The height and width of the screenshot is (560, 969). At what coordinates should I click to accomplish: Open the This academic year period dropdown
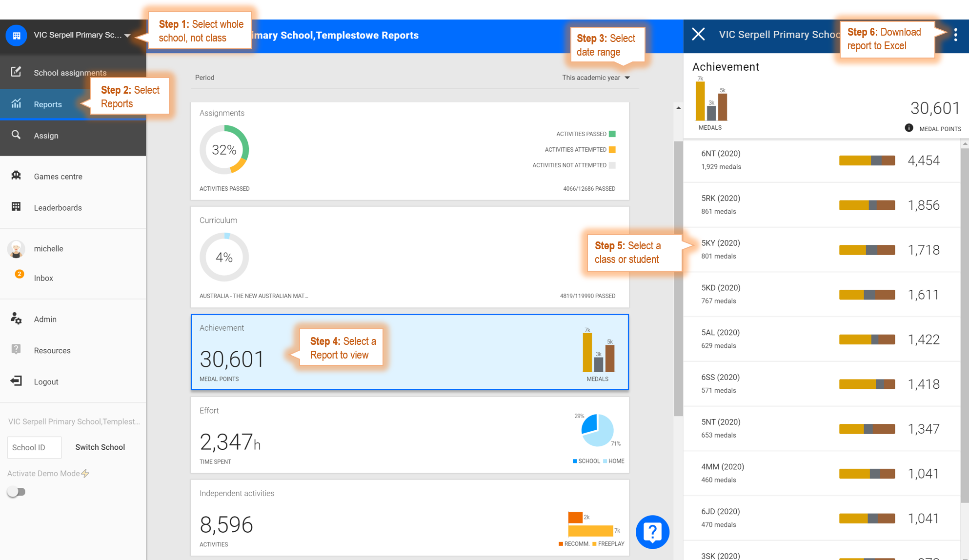coord(596,78)
